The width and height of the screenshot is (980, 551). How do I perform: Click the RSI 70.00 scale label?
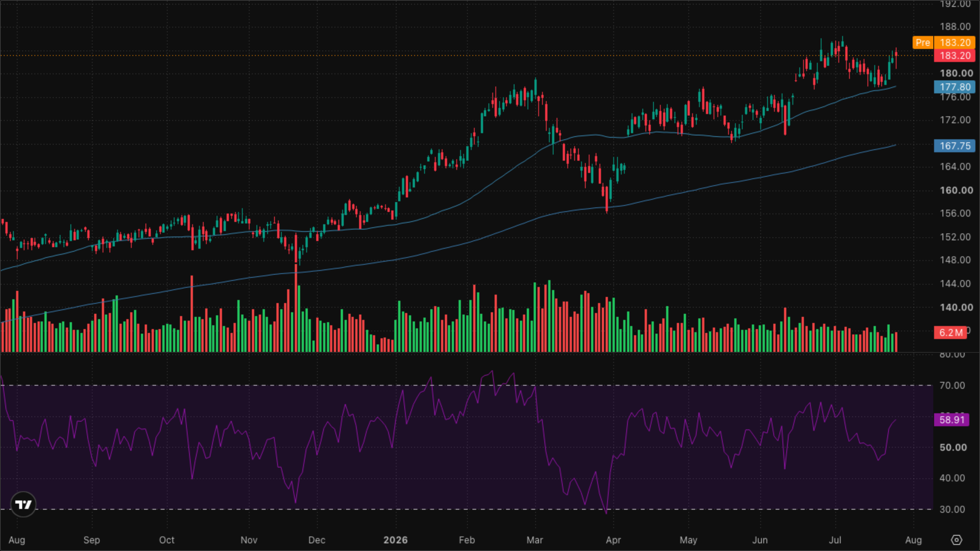tap(952, 385)
